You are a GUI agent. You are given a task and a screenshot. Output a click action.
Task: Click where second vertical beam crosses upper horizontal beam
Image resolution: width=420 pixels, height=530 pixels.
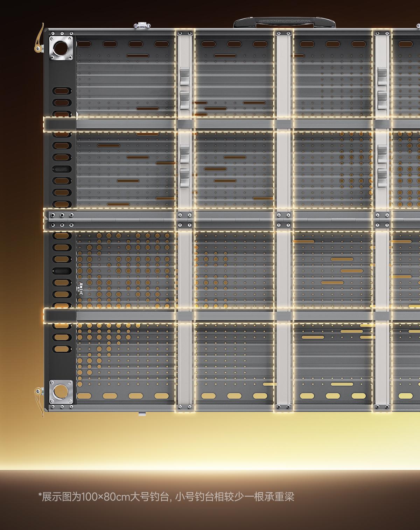point(283,124)
